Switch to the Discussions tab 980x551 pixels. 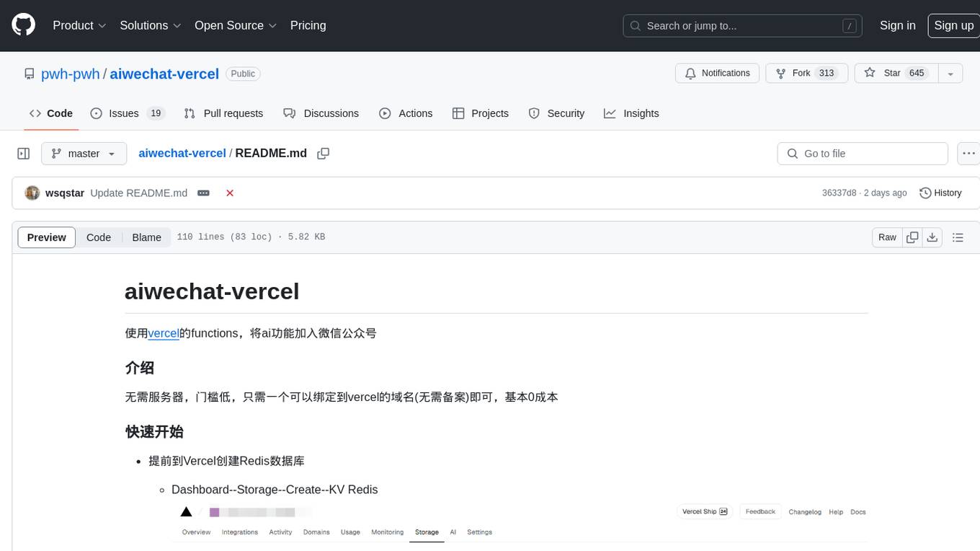(x=321, y=113)
